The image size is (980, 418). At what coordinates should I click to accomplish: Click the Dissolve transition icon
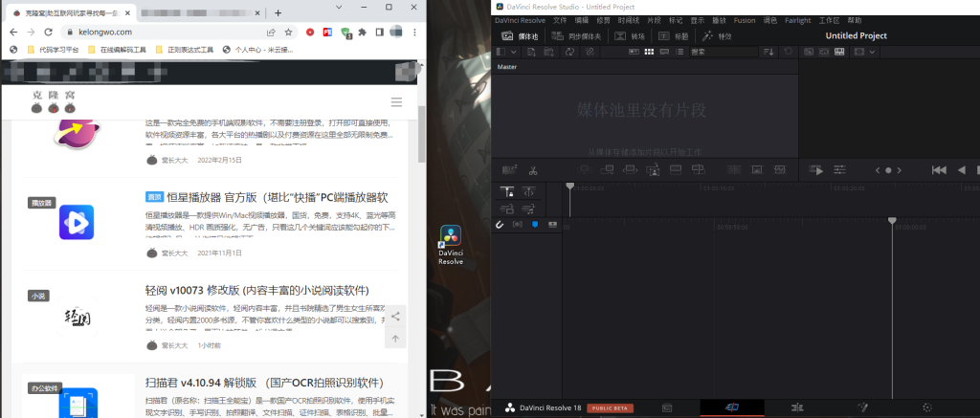757,170
